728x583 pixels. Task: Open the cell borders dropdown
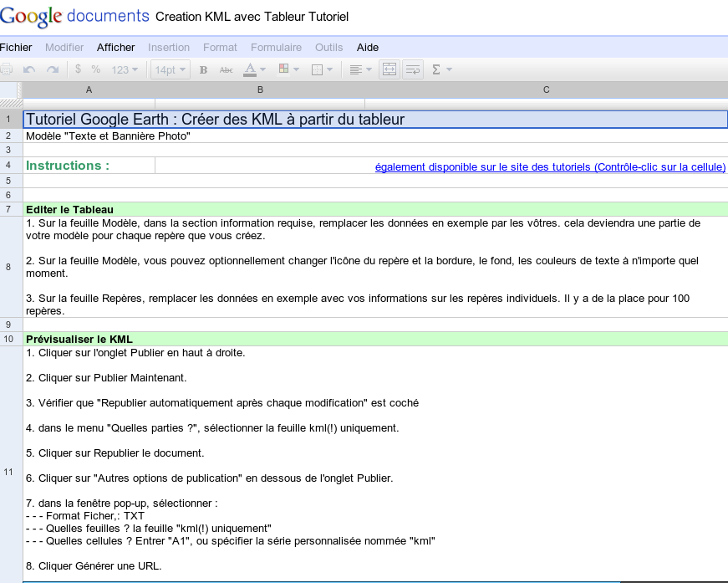point(322,69)
